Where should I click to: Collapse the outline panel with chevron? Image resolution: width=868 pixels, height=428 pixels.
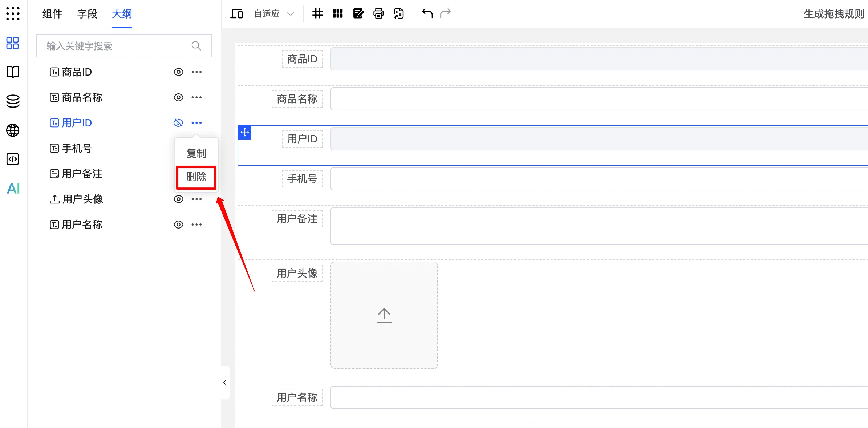pos(224,383)
